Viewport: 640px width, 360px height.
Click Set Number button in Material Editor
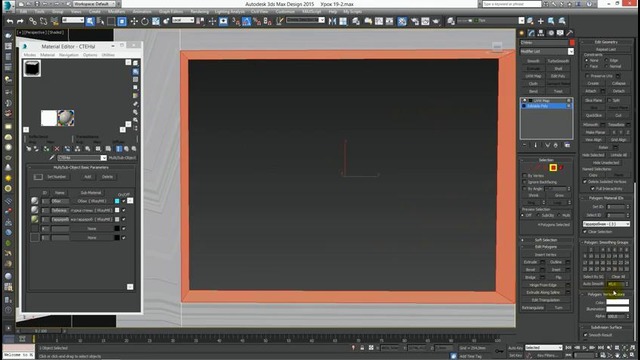pyautogui.click(x=57, y=177)
